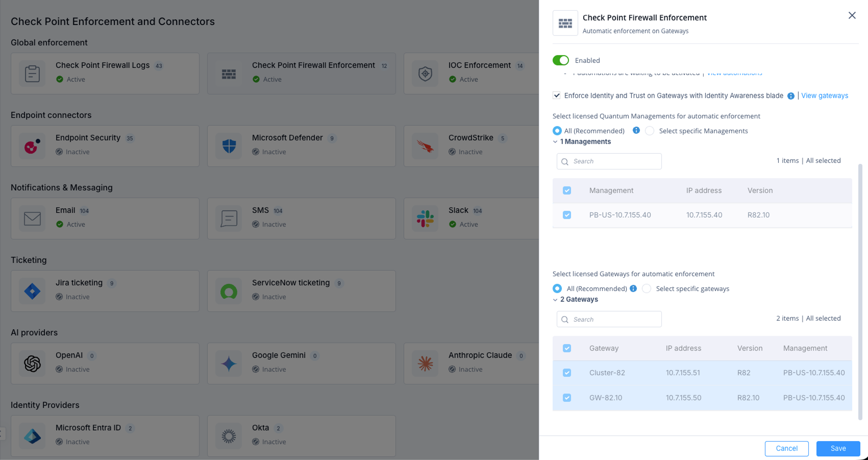
Task: Uncheck the GW-82.10 gateway row
Action: point(567,397)
